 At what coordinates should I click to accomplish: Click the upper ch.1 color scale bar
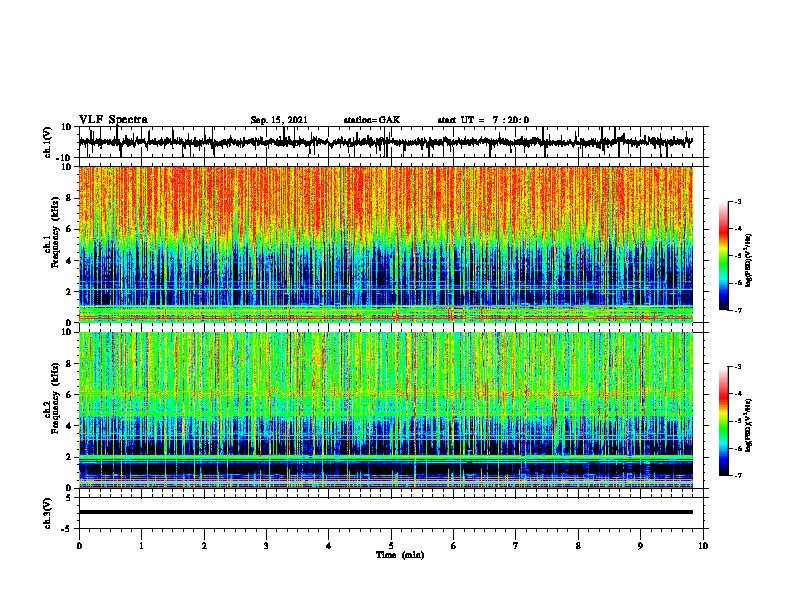pos(724,256)
